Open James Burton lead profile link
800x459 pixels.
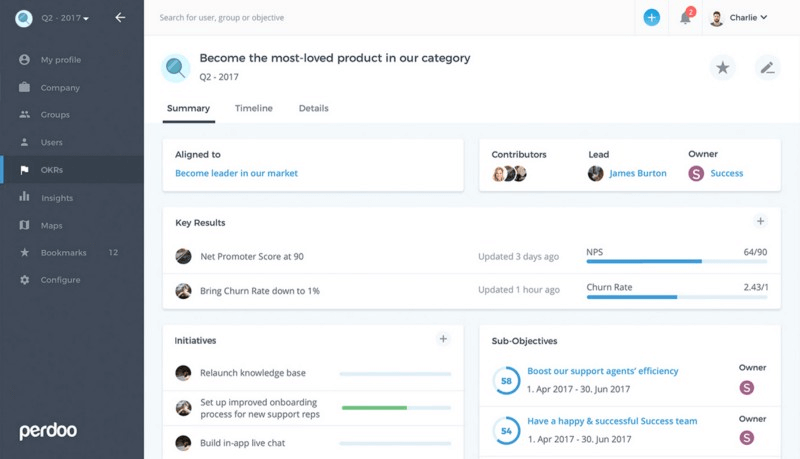637,173
